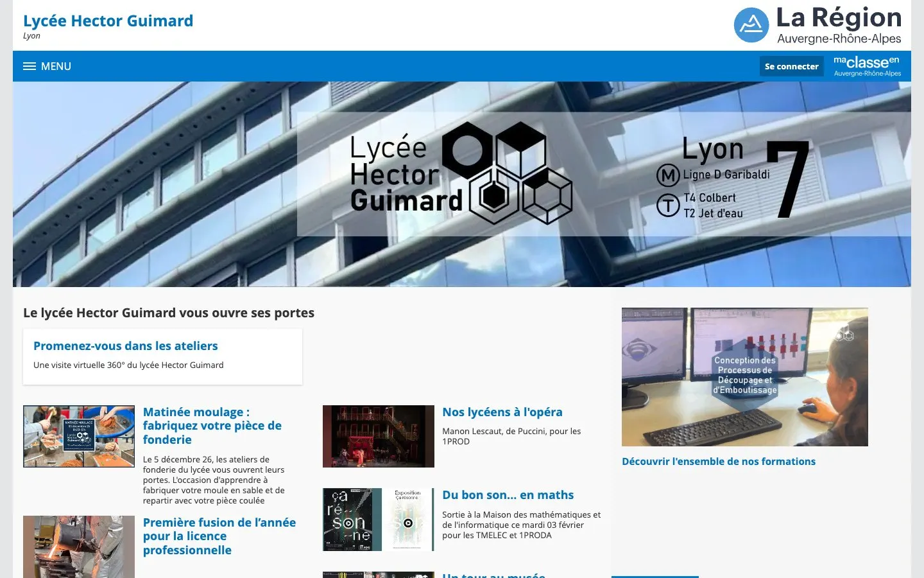924x578 pixels.
Task: Click the "Sortie à la Maison des mathématiques" description
Action: tap(522, 525)
